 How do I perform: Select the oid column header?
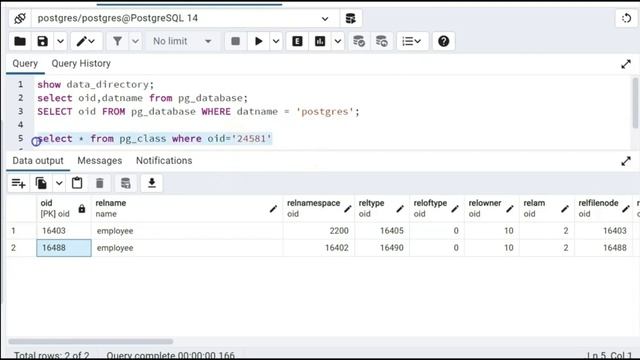pos(64,209)
